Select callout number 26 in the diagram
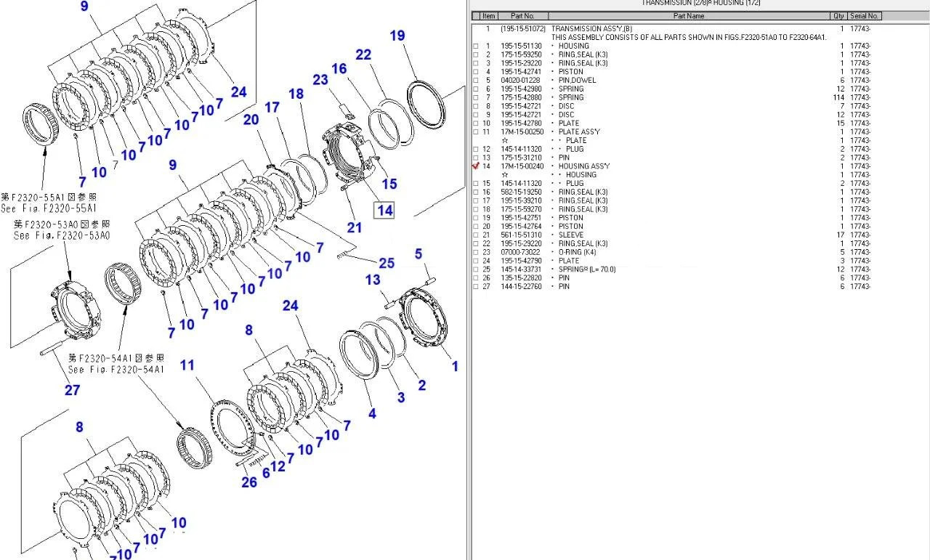Image resolution: width=930 pixels, height=560 pixels. [248, 482]
